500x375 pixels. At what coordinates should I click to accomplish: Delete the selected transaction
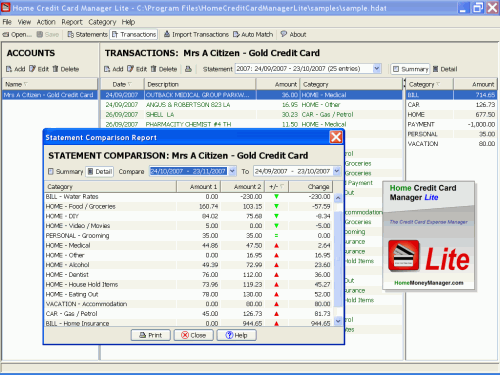point(164,69)
